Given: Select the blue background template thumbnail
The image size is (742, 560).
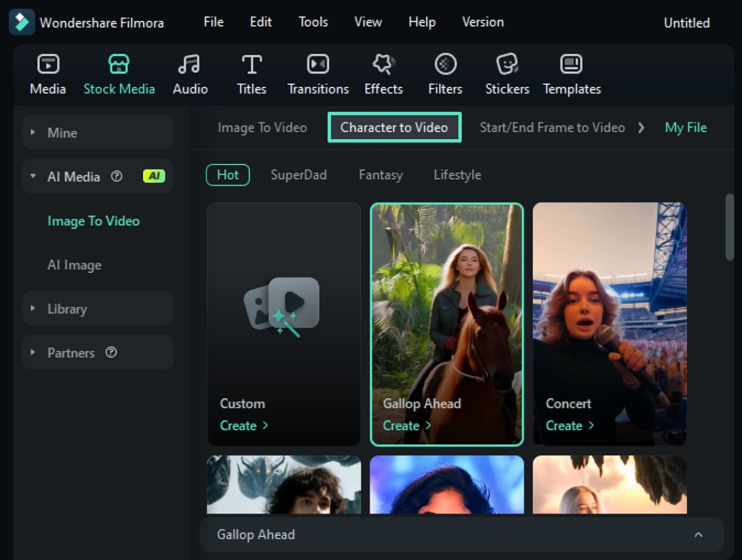Looking at the screenshot, I should (447, 484).
